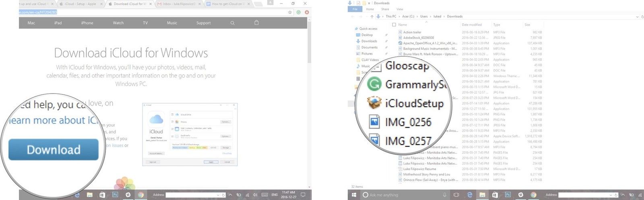Select the Apache_OpenOffice installer file
The width and height of the screenshot is (644, 200).
[x=430, y=43]
